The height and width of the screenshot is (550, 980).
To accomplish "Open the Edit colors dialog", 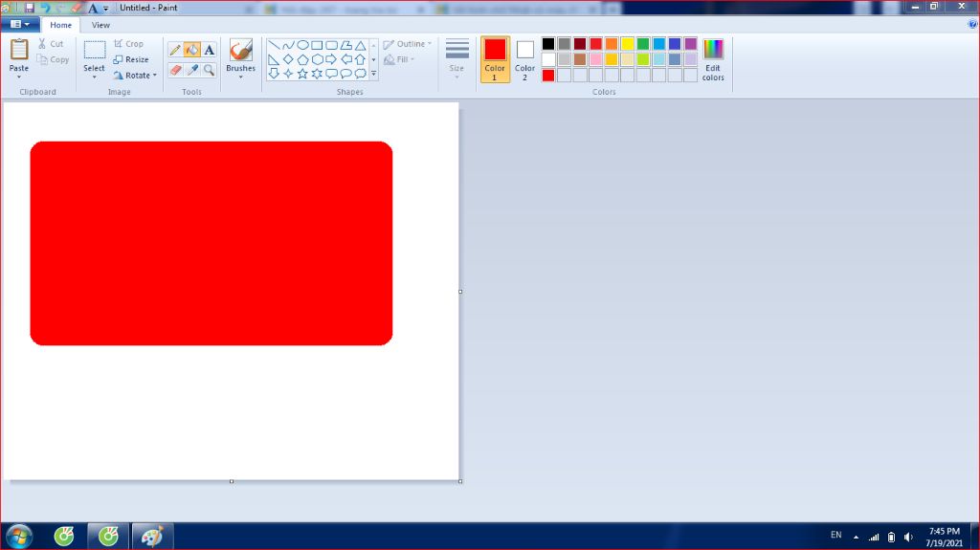I will tap(713, 59).
